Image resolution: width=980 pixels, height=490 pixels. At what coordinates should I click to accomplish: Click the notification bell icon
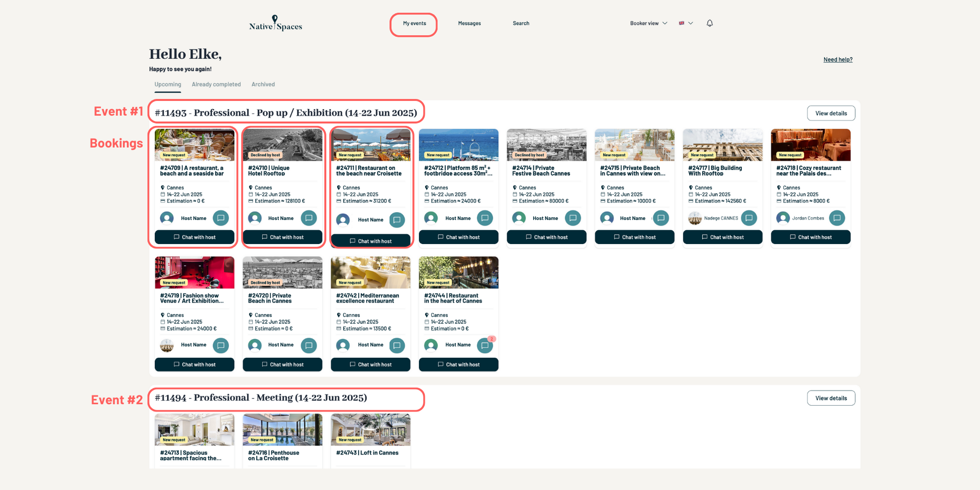[x=710, y=23]
